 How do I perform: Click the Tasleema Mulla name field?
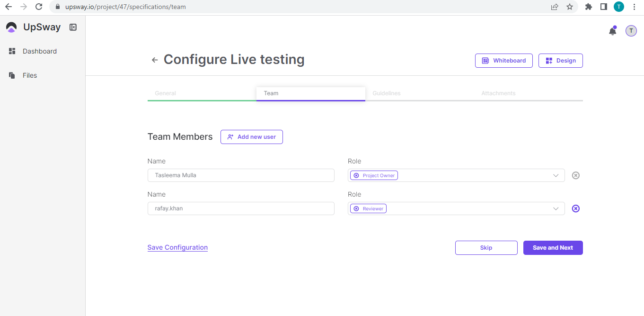click(241, 175)
